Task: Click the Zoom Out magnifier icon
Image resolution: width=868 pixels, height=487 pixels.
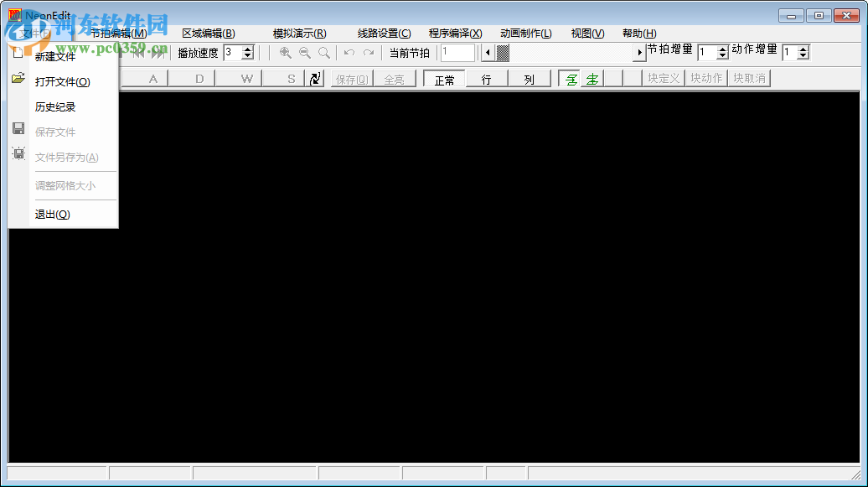Action: pos(304,52)
